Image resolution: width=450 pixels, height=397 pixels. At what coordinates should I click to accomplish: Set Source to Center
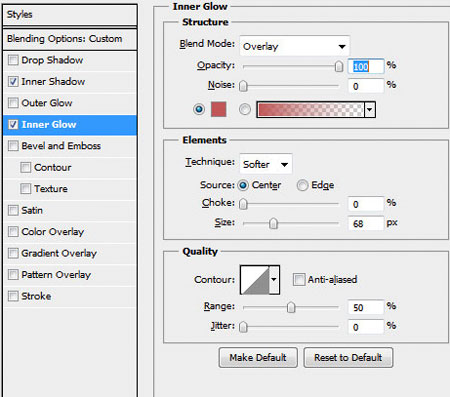243,185
